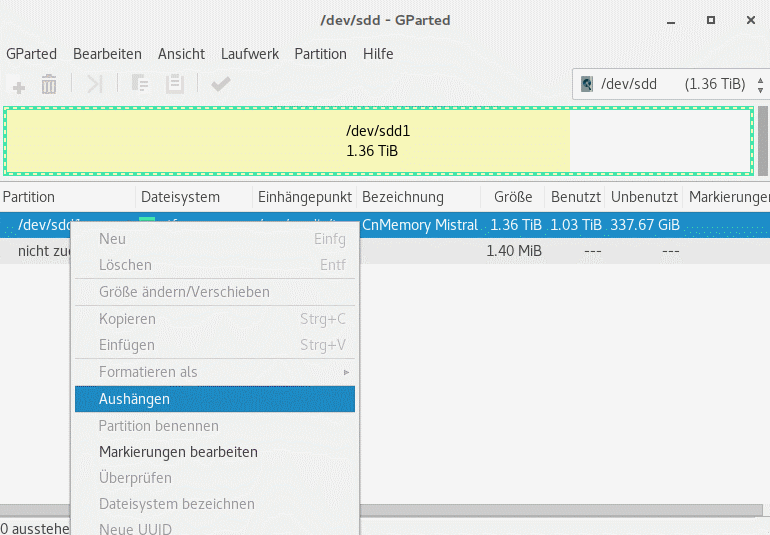Viewport: 770px width, 535px height.
Task: Sort by the Dateisystem column header
Action: [194, 197]
